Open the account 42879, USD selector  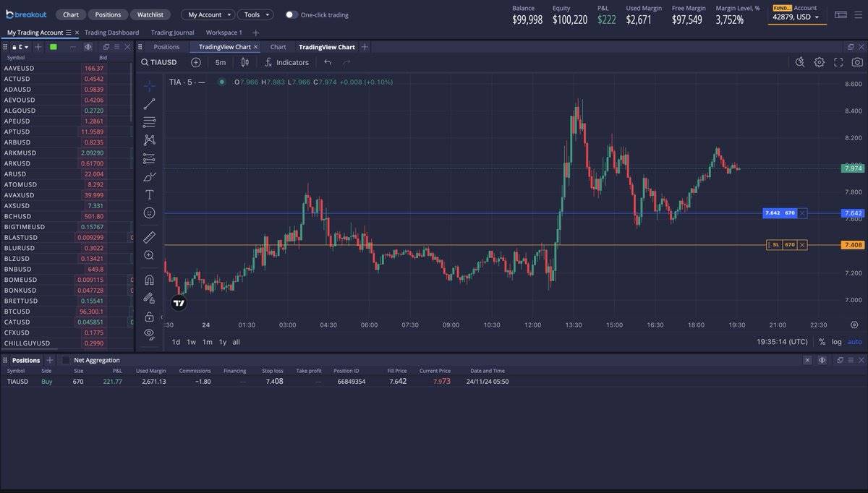tap(796, 17)
